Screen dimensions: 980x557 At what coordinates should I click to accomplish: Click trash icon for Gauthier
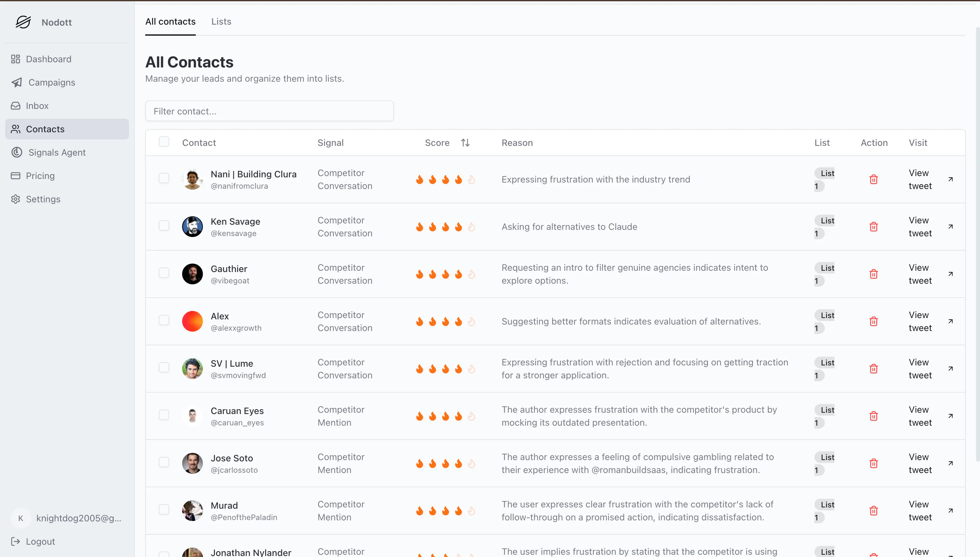point(874,274)
